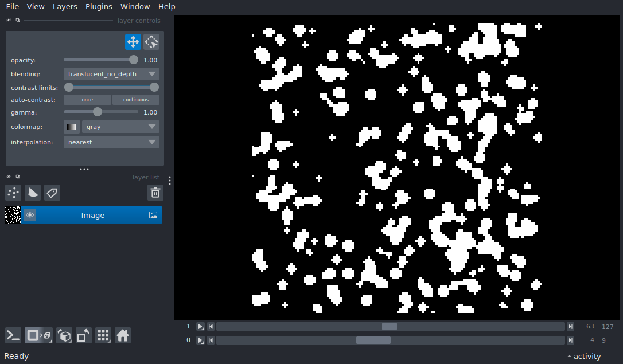
Task: Play axis 1 animation
Action: 201,327
